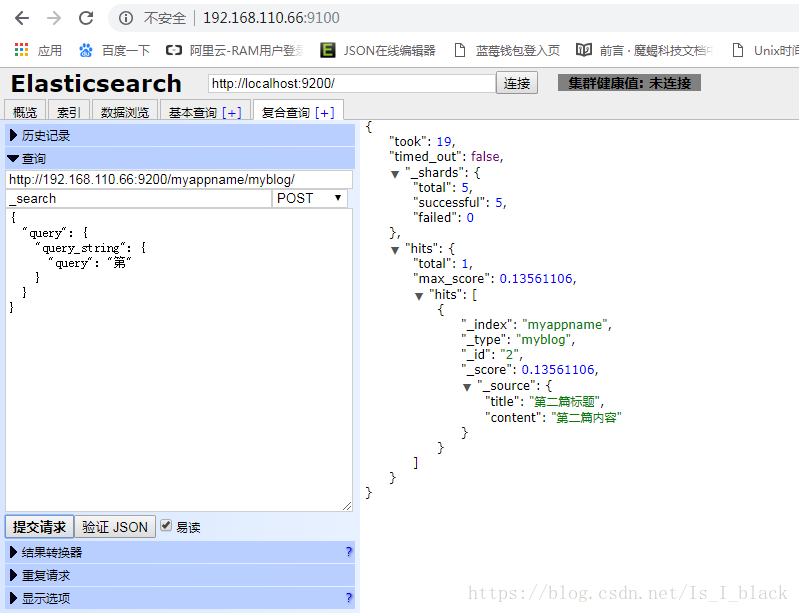The image size is (799, 613).
Task: Open help for 结果转换器 question mark
Action: click(x=349, y=551)
